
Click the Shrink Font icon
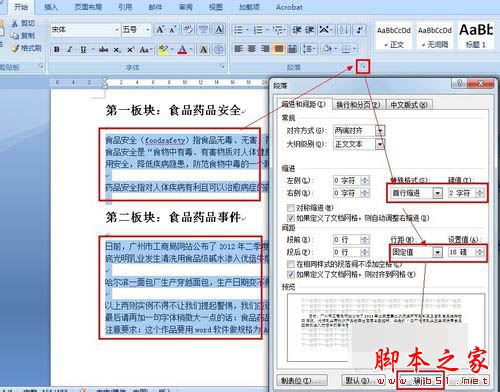(172, 30)
